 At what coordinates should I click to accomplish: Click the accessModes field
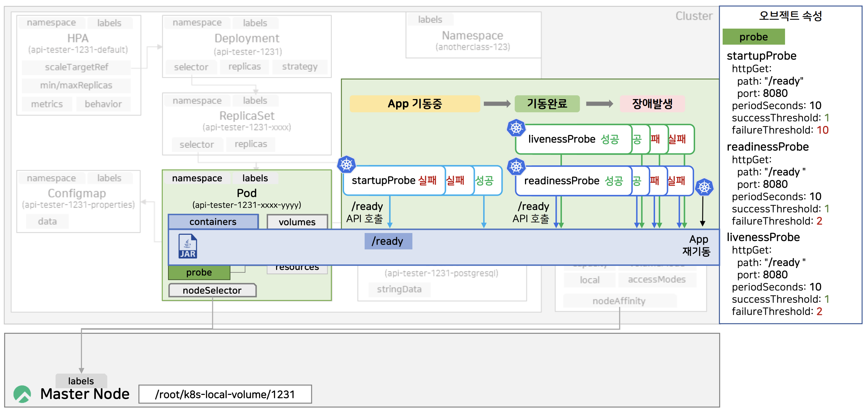coord(657,279)
